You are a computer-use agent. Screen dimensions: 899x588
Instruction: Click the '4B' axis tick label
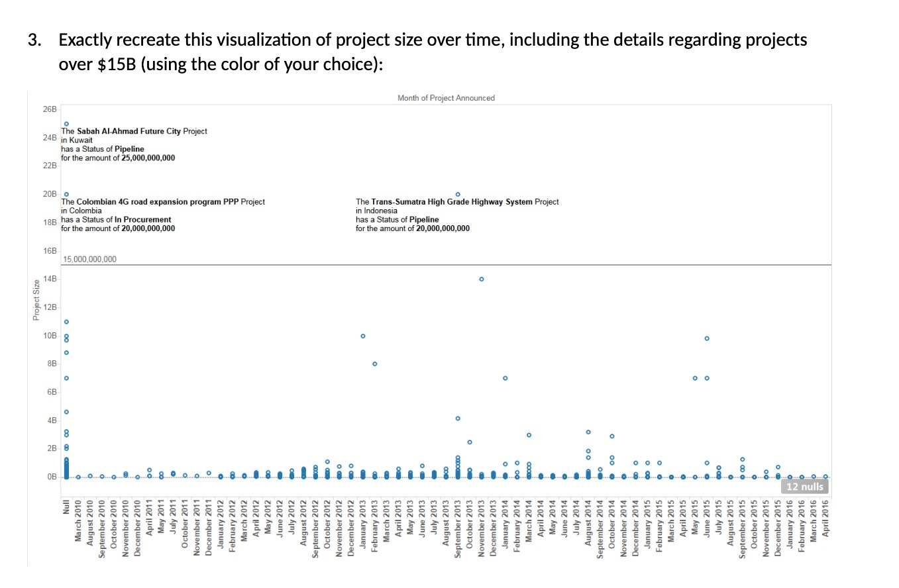[x=52, y=420]
